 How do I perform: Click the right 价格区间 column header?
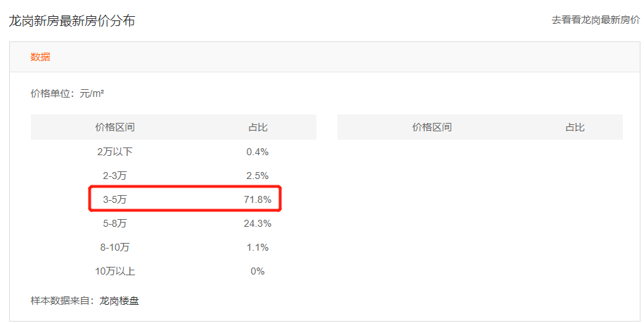[x=432, y=127]
